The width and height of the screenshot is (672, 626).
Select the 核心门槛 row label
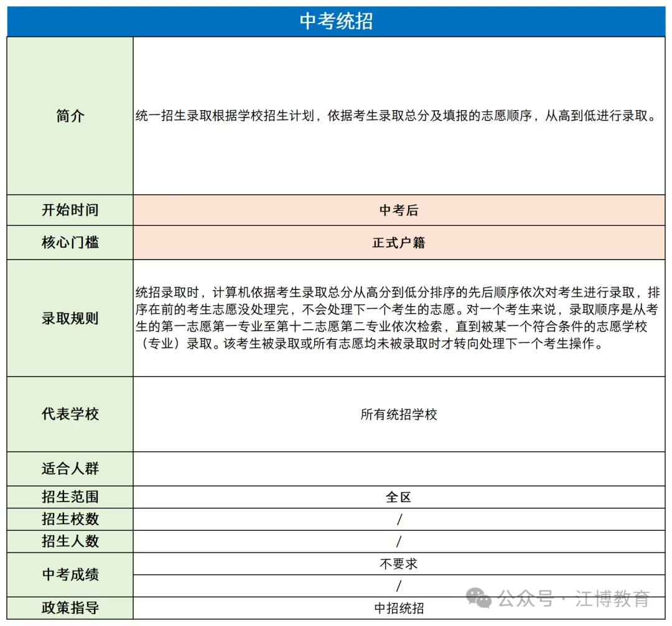coord(68,243)
